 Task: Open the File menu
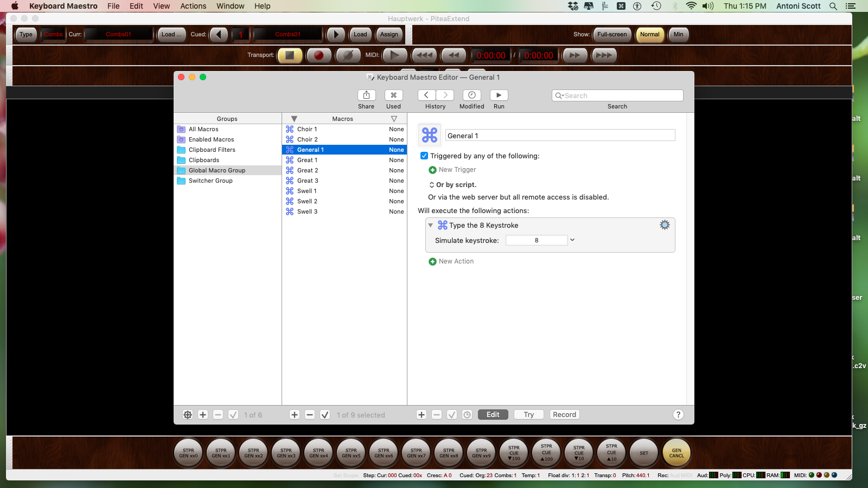[x=113, y=6]
